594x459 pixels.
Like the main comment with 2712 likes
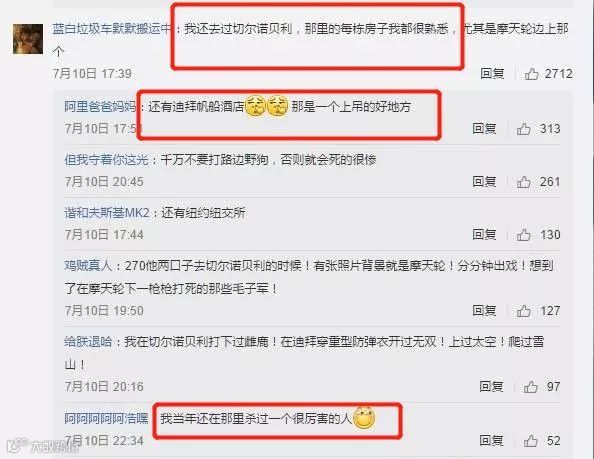[531, 73]
